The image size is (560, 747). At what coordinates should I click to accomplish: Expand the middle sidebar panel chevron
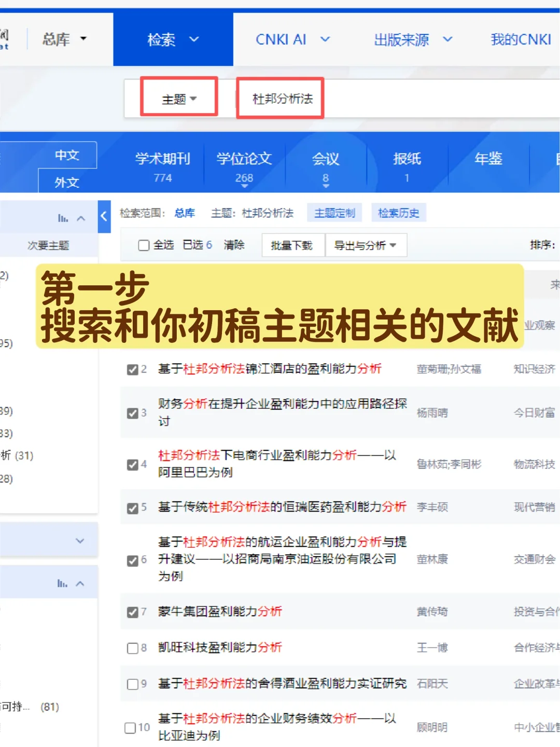pos(80,540)
